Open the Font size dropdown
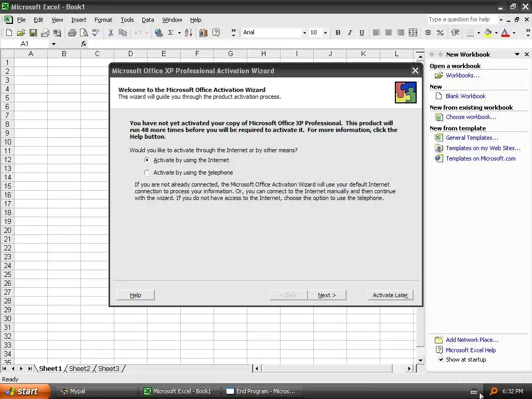 [x=325, y=33]
